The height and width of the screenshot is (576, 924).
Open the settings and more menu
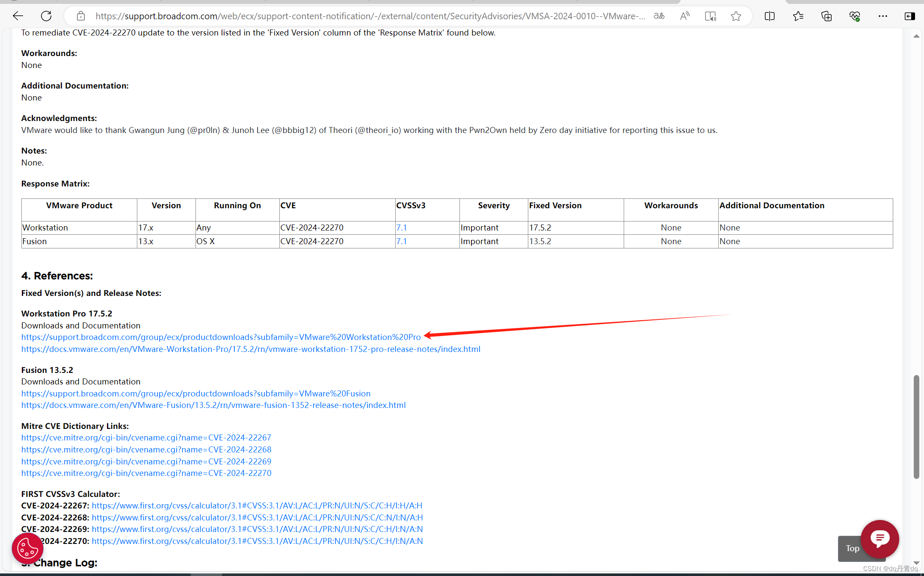point(883,16)
